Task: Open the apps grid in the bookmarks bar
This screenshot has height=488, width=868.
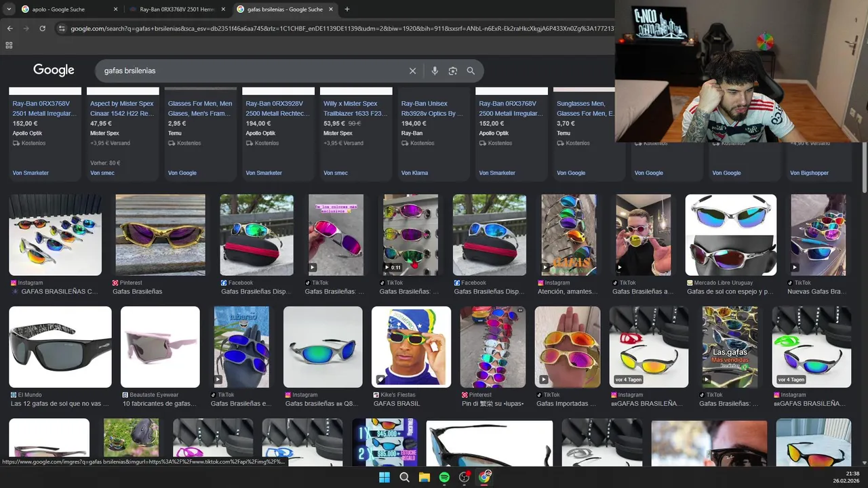Action: click(x=9, y=45)
